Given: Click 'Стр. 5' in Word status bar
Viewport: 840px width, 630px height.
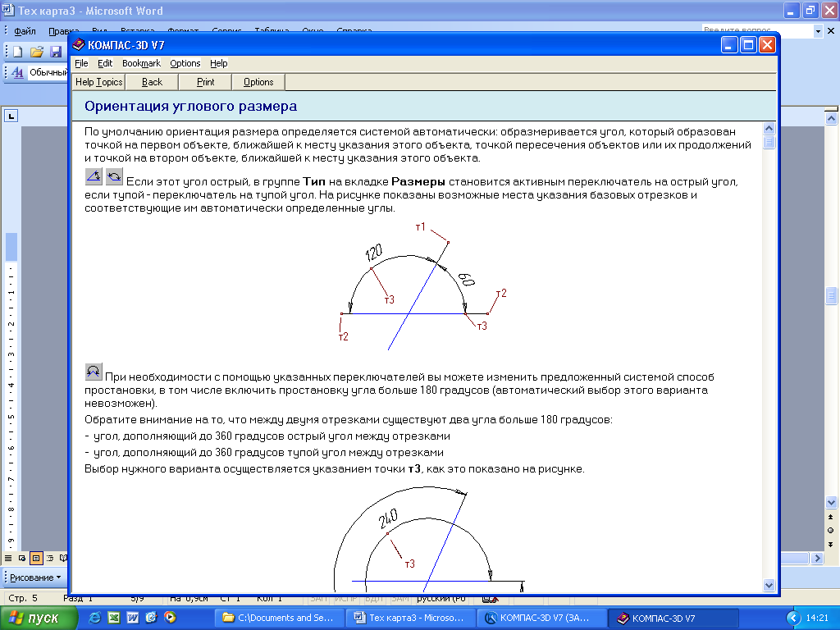Looking at the screenshot, I should [23, 598].
